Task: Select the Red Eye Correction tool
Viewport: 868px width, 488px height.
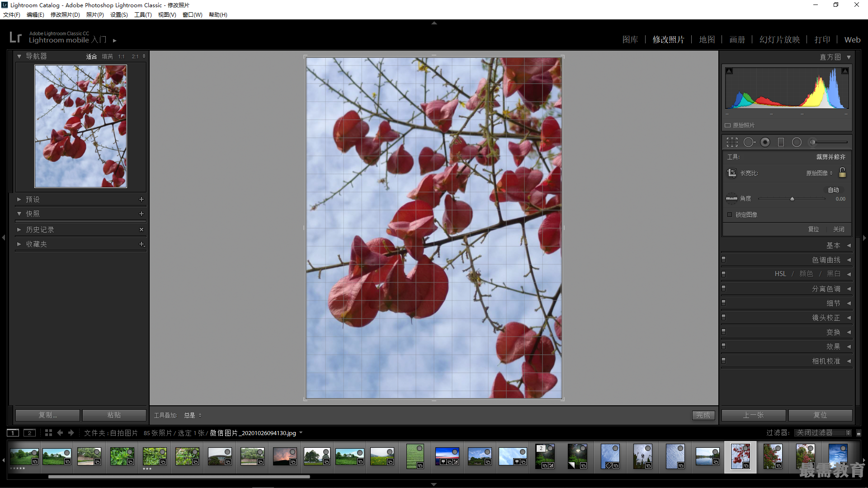Action: pyautogui.click(x=765, y=142)
